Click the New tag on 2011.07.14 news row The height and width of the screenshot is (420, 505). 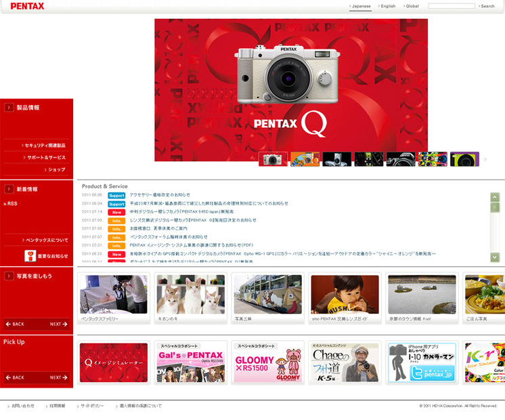116,213
